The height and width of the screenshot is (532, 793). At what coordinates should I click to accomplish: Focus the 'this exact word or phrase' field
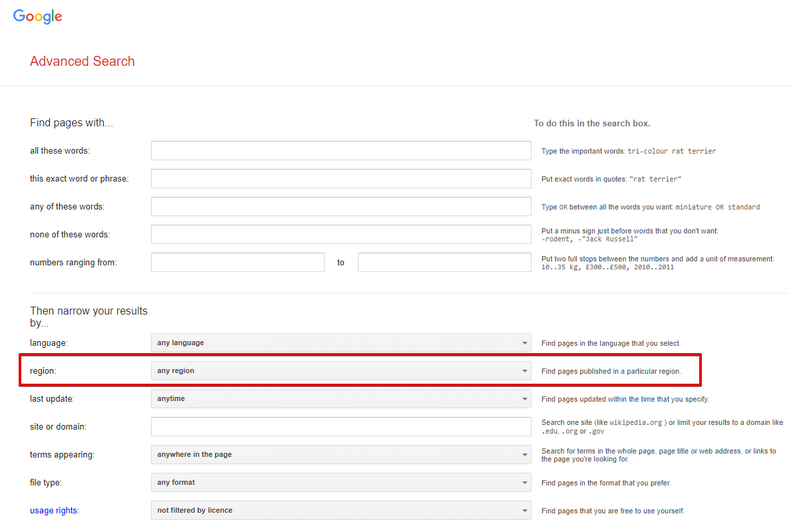[341, 179]
